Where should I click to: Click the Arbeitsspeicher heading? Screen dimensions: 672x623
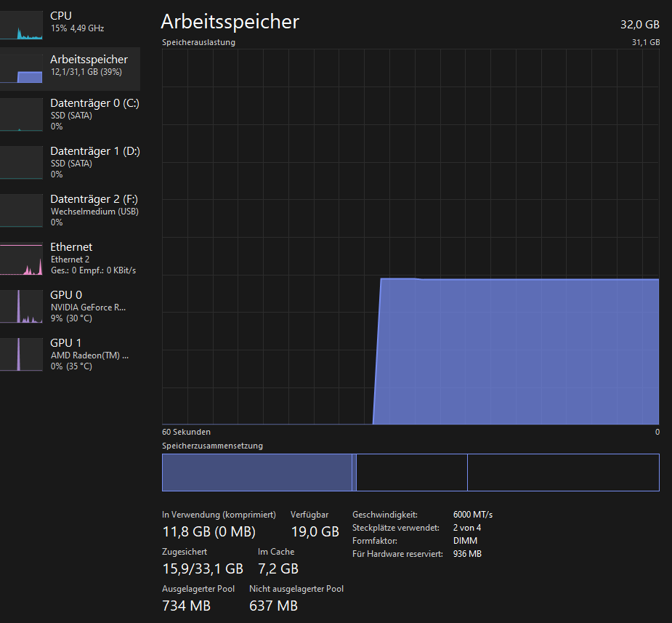[230, 22]
